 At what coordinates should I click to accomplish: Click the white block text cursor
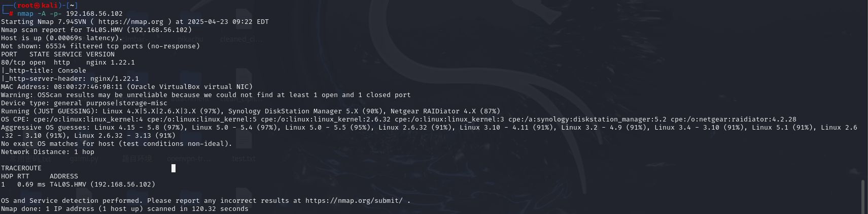(x=173, y=168)
